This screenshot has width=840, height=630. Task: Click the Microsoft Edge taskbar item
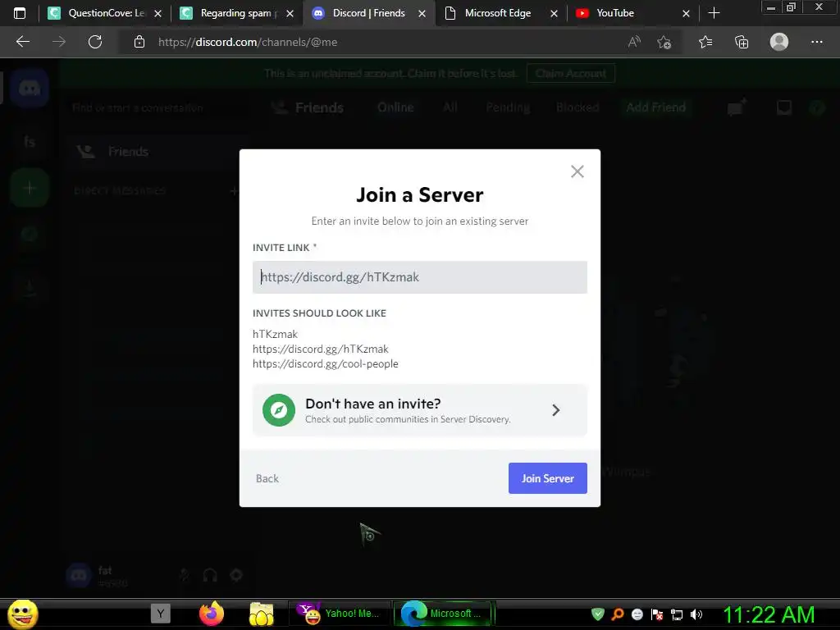(x=442, y=614)
